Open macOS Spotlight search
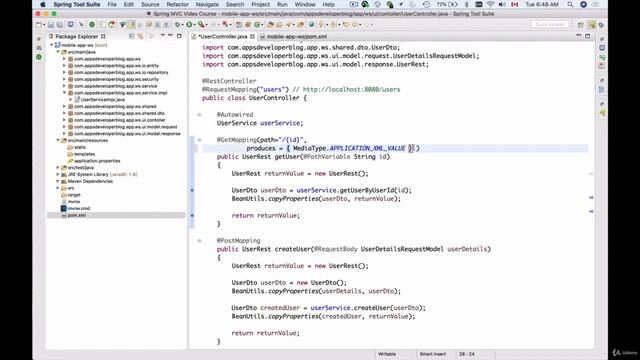Screen dimensions: 640x360 tap(570, 4)
